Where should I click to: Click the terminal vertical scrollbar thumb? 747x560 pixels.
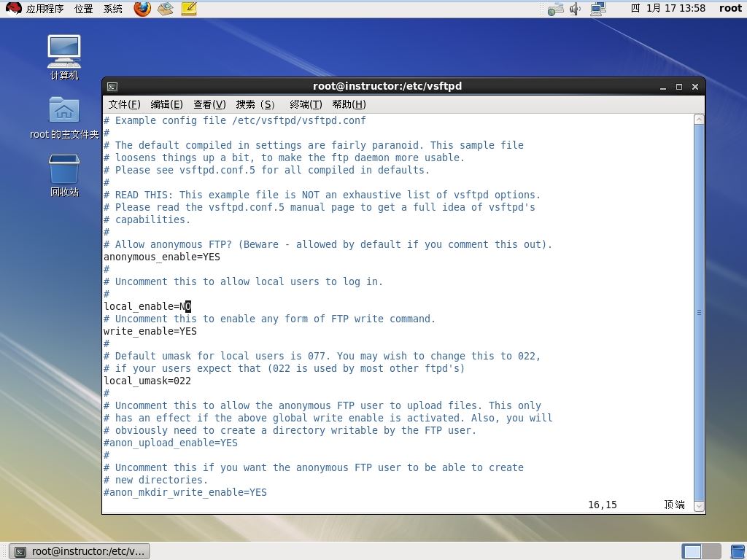click(699, 312)
